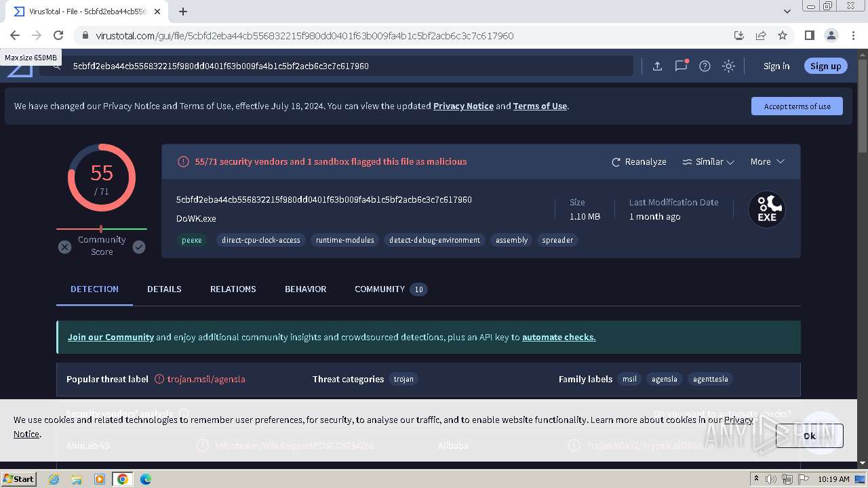Click Sign in link
868x488 pixels.
pos(776,66)
